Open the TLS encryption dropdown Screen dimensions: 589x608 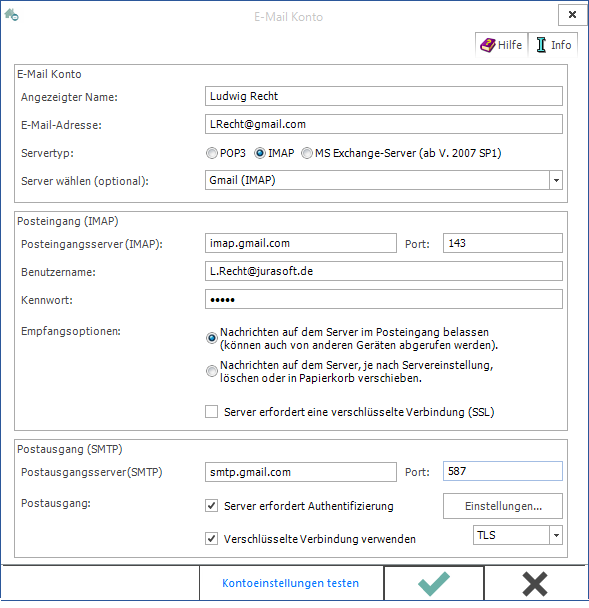pyautogui.click(x=556, y=535)
